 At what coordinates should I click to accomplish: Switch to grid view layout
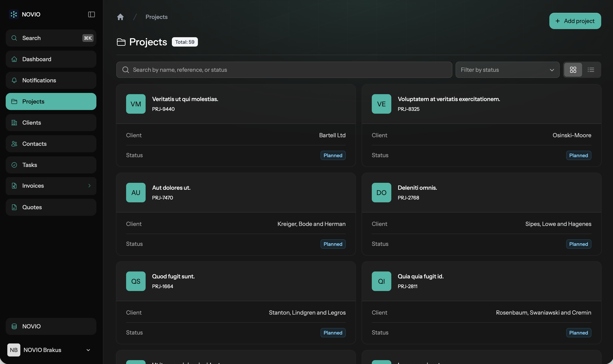pos(573,70)
